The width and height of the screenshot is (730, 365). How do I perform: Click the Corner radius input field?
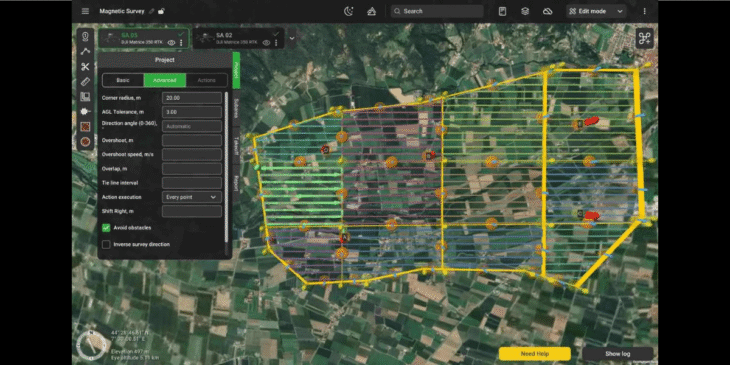[x=192, y=98]
